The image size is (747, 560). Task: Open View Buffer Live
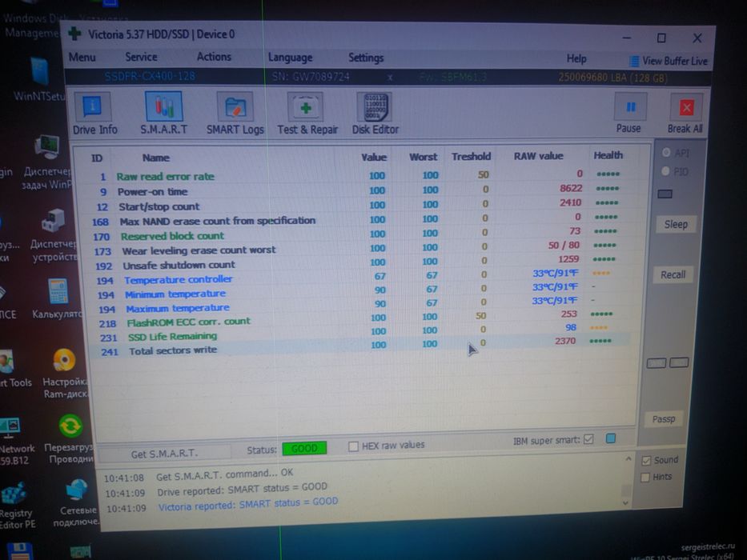tap(669, 61)
